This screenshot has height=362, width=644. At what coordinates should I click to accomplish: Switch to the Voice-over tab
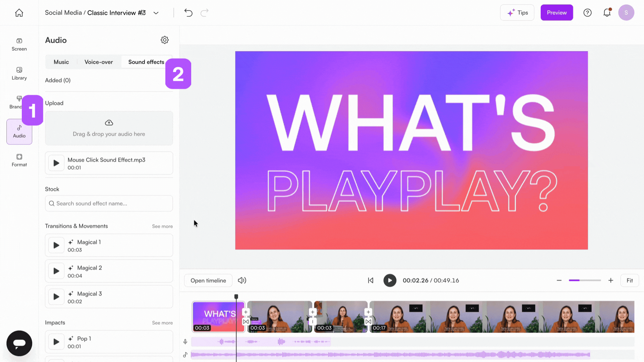pos(99,62)
